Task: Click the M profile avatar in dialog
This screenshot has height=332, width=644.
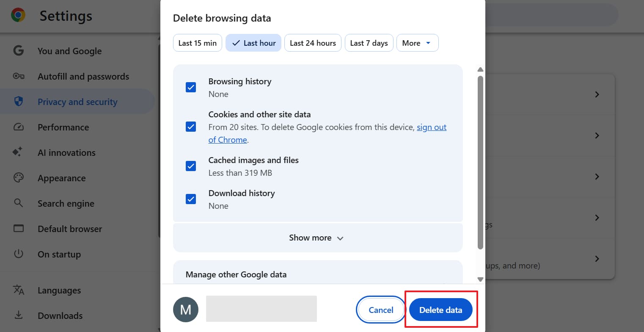Action: [x=186, y=310]
